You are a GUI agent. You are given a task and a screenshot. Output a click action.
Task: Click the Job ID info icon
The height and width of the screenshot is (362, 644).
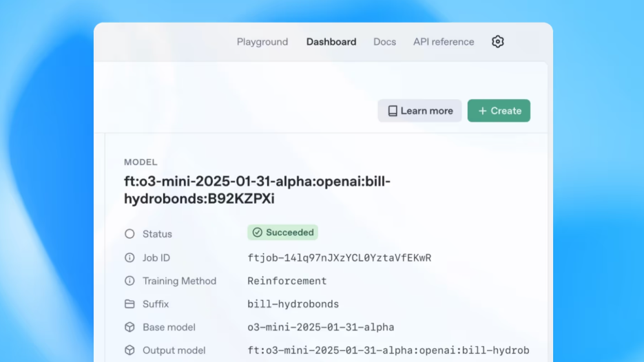pyautogui.click(x=129, y=257)
